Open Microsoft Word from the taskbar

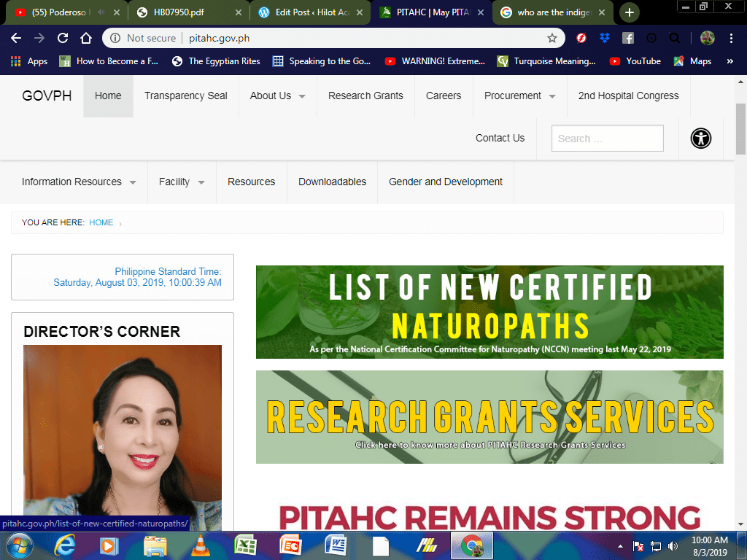[x=336, y=545]
